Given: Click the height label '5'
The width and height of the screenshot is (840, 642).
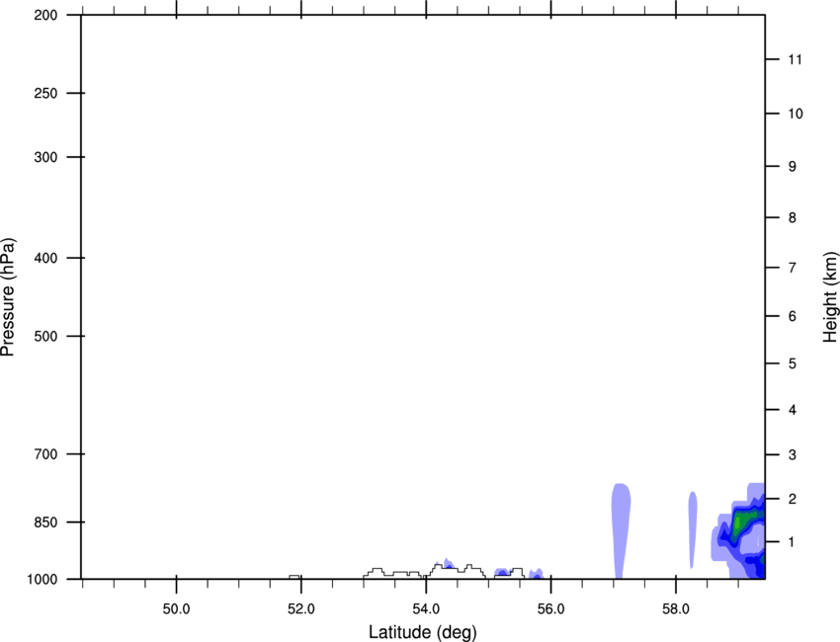Looking at the screenshot, I should pyautogui.click(x=793, y=363).
